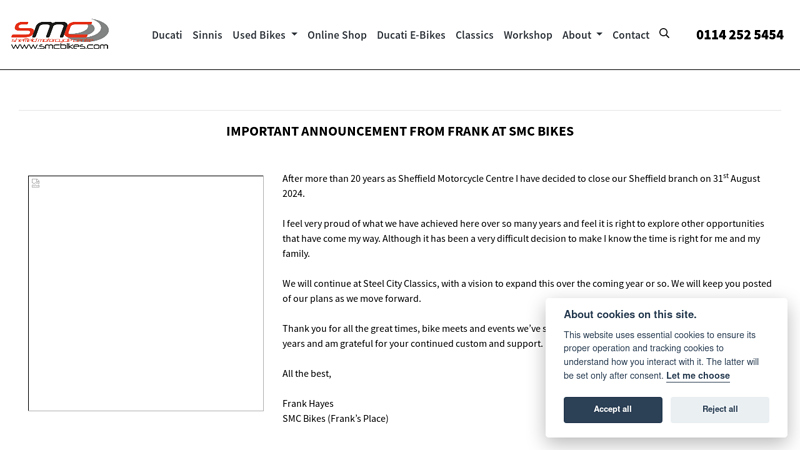
Task: Click the empty announcement image frame
Action: (146, 293)
